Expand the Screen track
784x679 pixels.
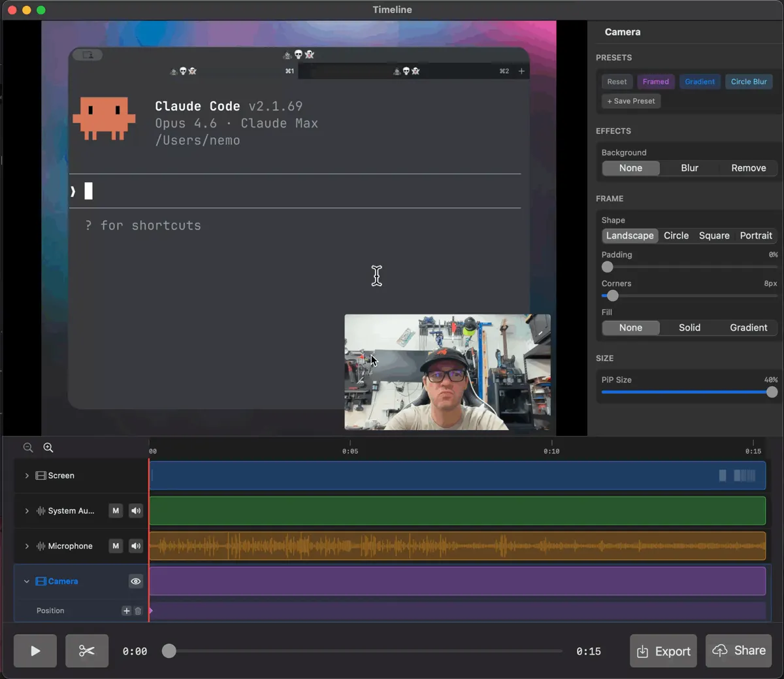(27, 476)
